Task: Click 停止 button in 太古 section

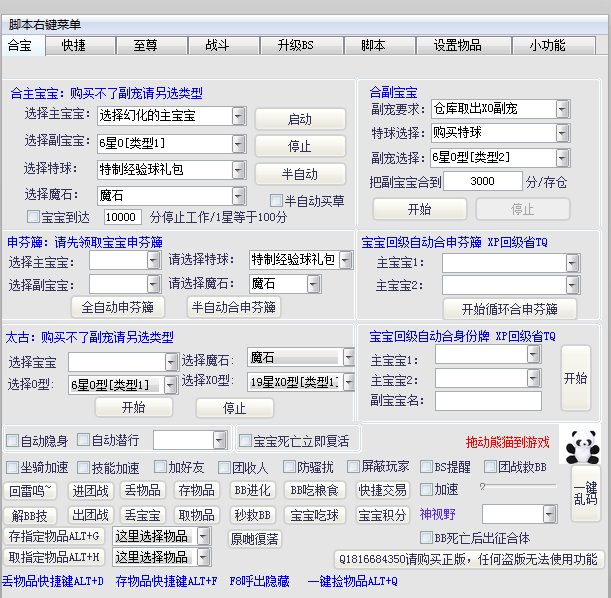Action: coord(235,408)
